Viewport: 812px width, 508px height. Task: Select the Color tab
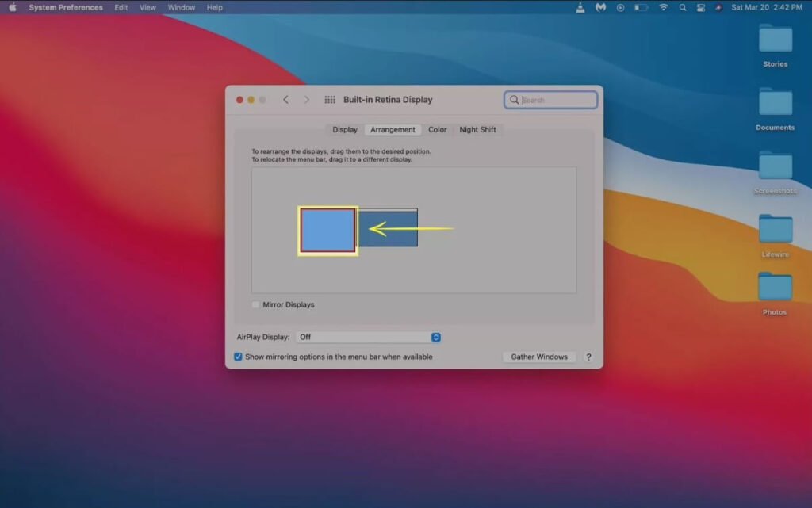(438, 129)
